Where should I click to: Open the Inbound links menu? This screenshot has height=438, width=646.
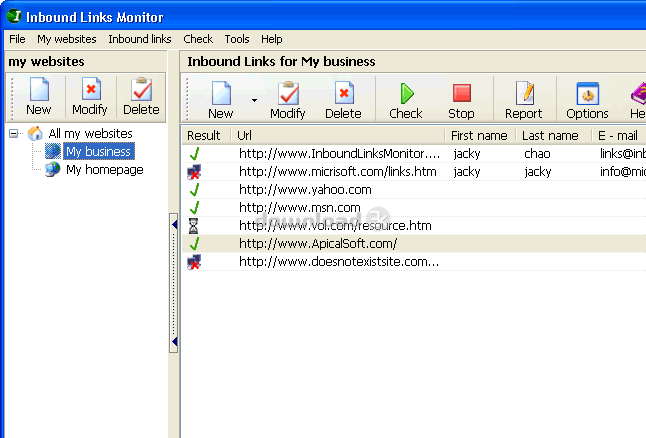(x=139, y=39)
